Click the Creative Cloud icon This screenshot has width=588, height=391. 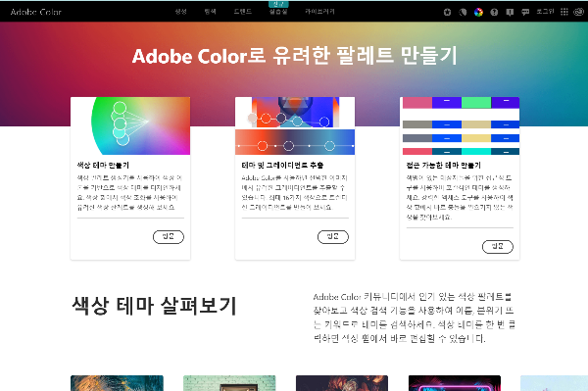(579, 12)
